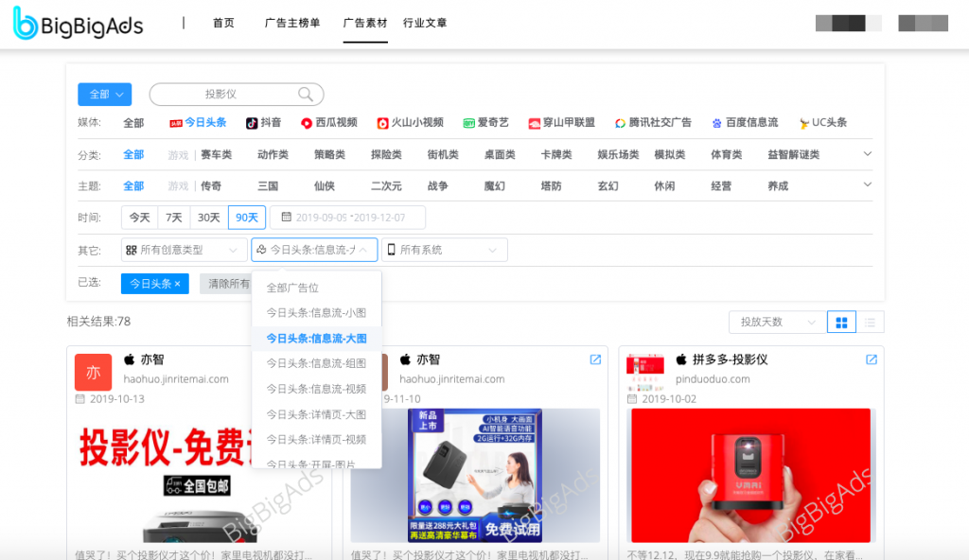The image size is (969, 560).
Task: Select 养成 theme
Action: (x=778, y=186)
